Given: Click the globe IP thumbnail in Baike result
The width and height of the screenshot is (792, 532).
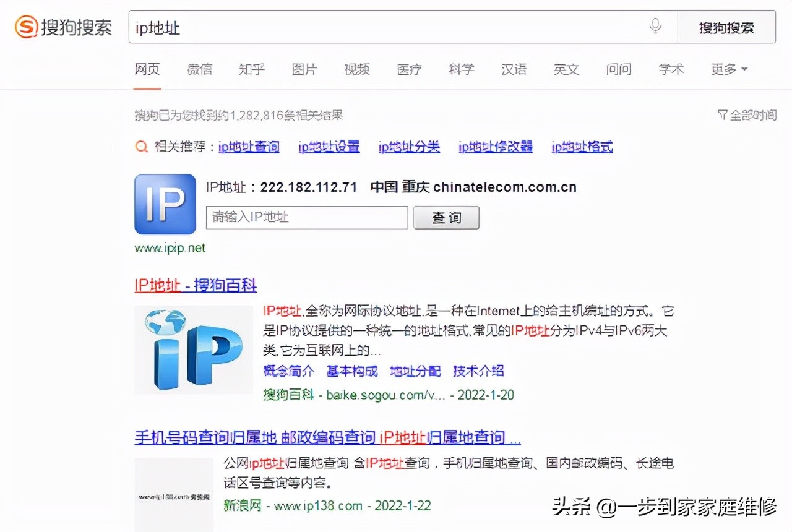Looking at the screenshot, I should [x=193, y=349].
